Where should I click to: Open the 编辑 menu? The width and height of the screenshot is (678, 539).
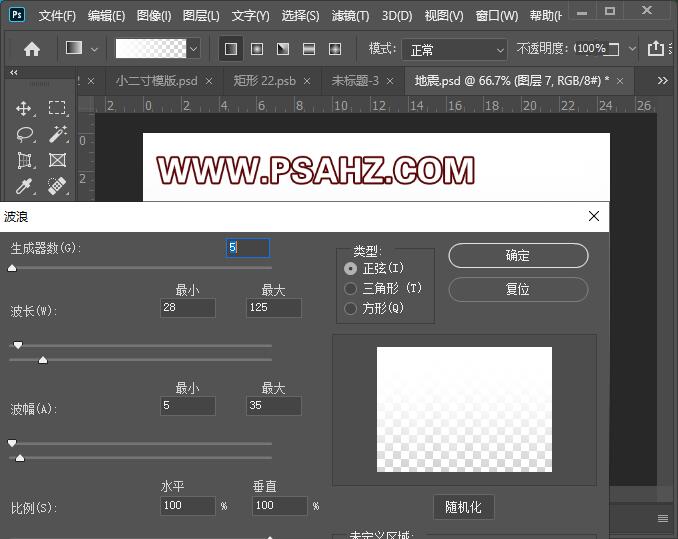click(x=106, y=16)
